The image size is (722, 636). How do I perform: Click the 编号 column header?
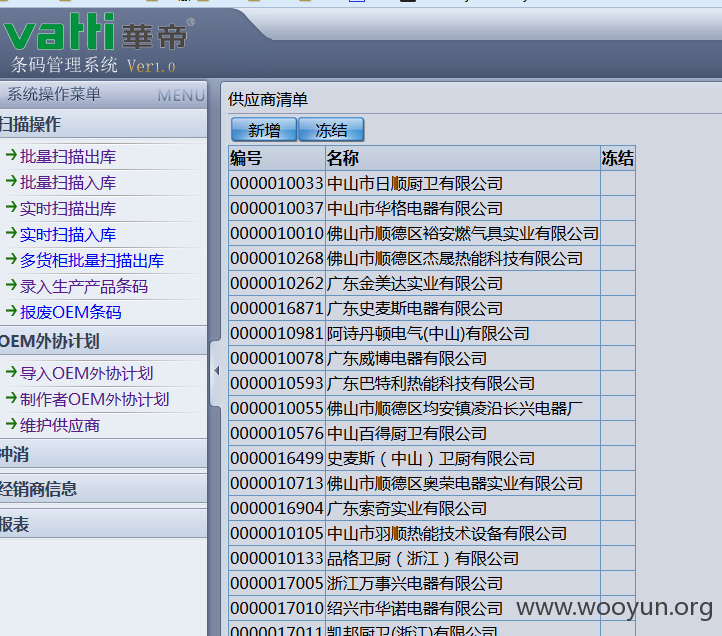[277, 158]
